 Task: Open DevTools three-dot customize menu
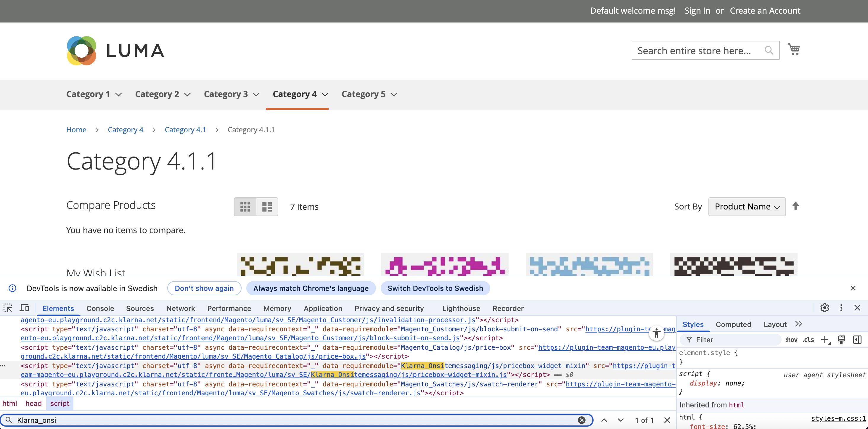(841, 308)
